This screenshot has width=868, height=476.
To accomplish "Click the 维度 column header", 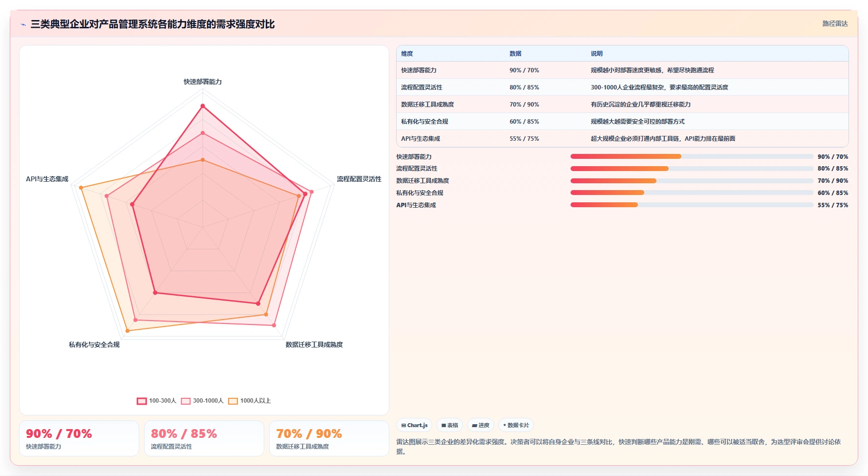I will click(x=407, y=54).
